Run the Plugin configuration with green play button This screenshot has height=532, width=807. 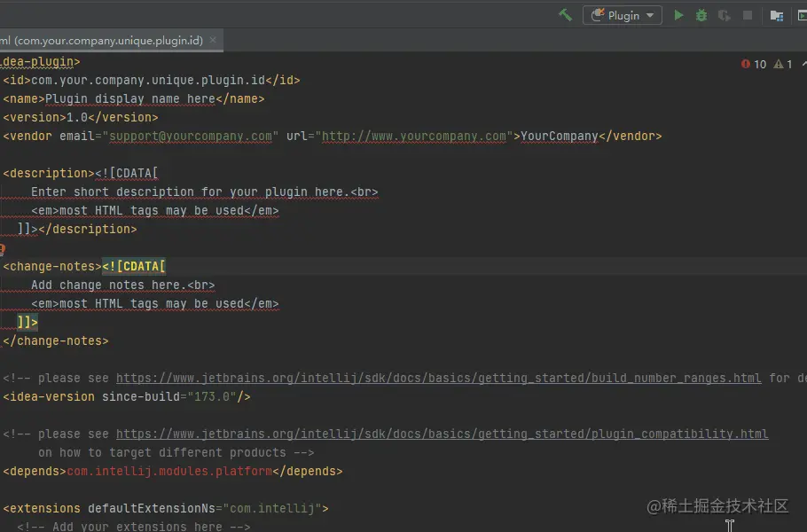tap(678, 15)
